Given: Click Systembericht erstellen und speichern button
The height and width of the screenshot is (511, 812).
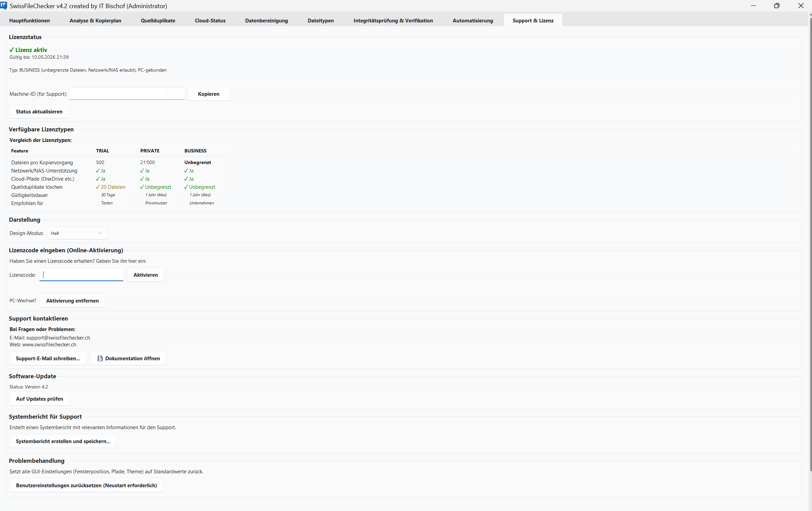Looking at the screenshot, I should coord(63,441).
